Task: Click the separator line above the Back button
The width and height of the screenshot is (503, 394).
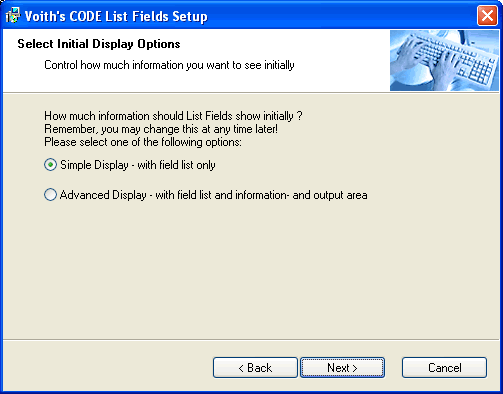Action: pyautogui.click(x=251, y=340)
